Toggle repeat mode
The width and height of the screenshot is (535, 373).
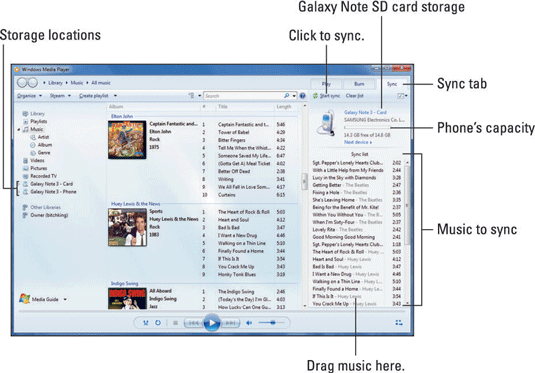click(x=158, y=322)
